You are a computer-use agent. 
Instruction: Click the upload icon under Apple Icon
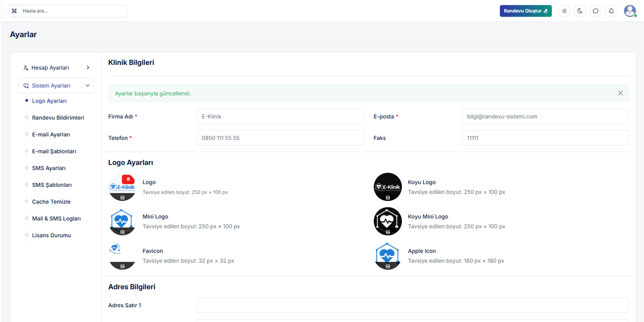point(387,266)
